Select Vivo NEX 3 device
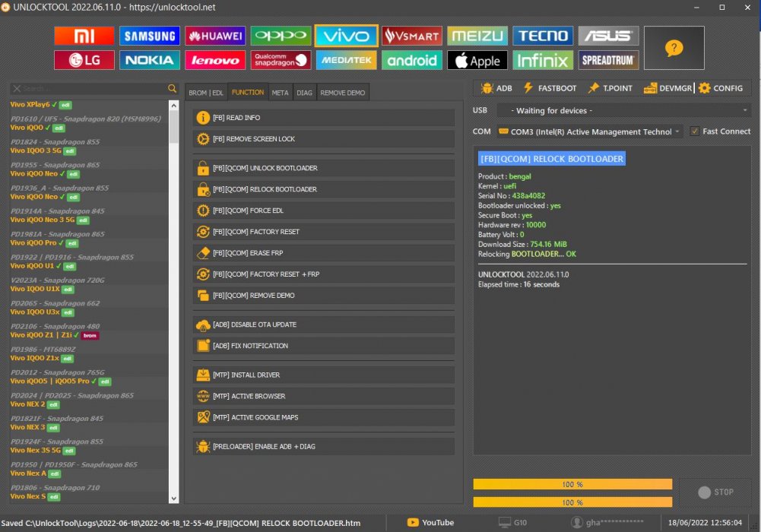This screenshot has height=532, width=761. pos(35,427)
